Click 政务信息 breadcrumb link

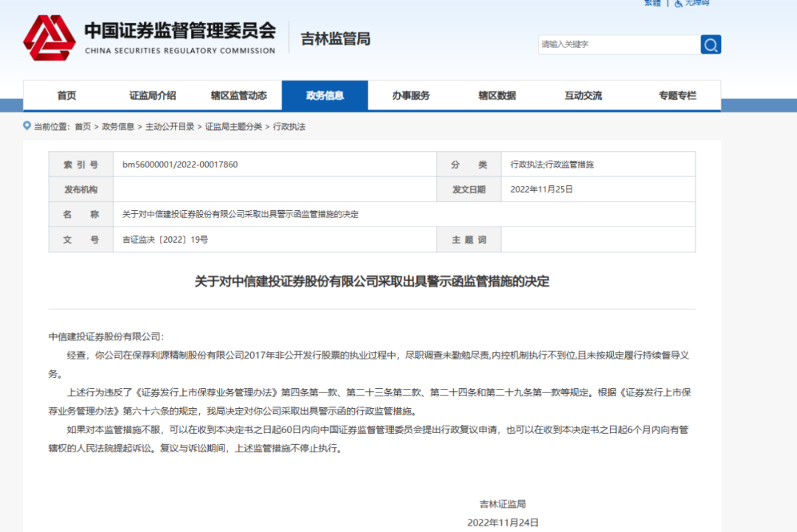click(x=118, y=127)
